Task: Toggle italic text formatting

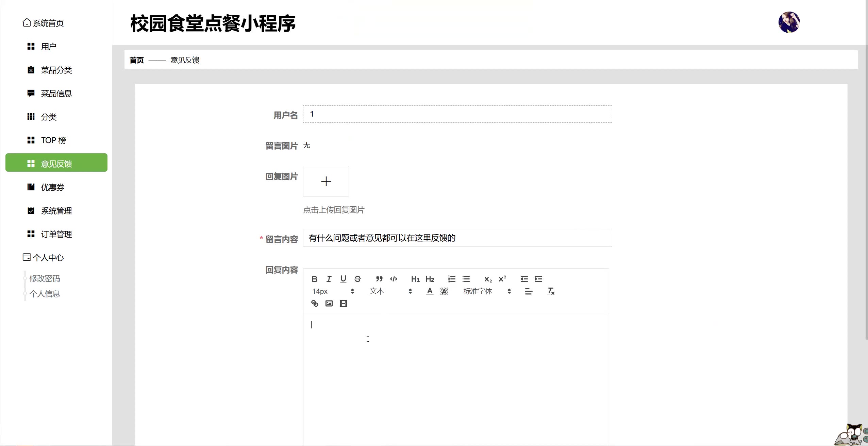Action: (329, 279)
